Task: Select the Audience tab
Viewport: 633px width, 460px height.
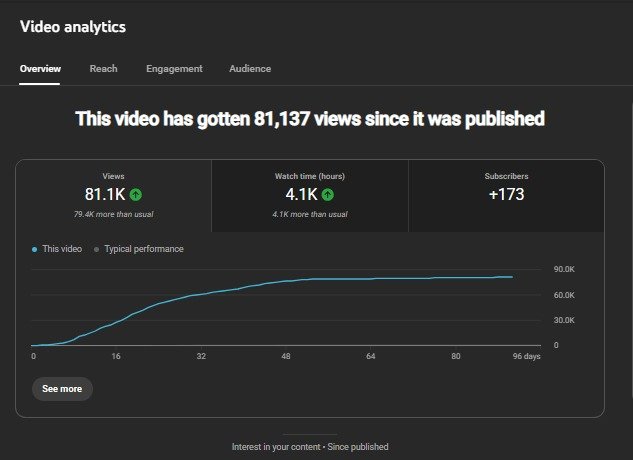Action: click(250, 69)
